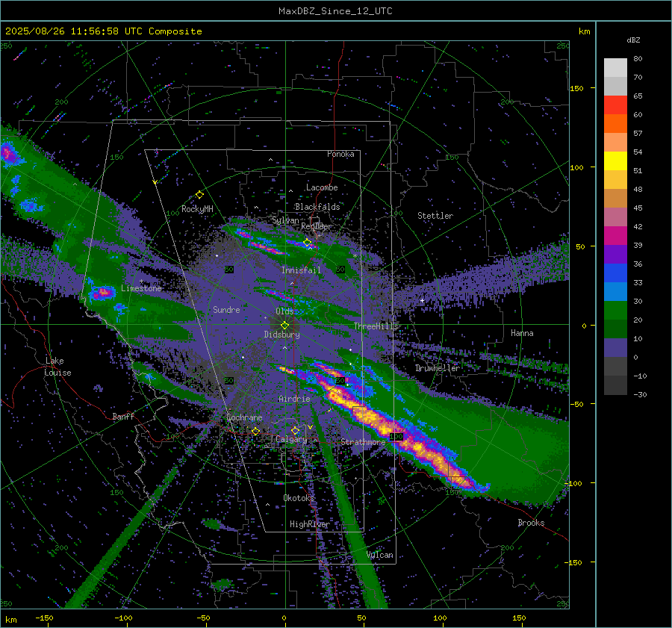
Task: Click the orange 57-60 dBZ legend swatch
Action: click(615, 124)
